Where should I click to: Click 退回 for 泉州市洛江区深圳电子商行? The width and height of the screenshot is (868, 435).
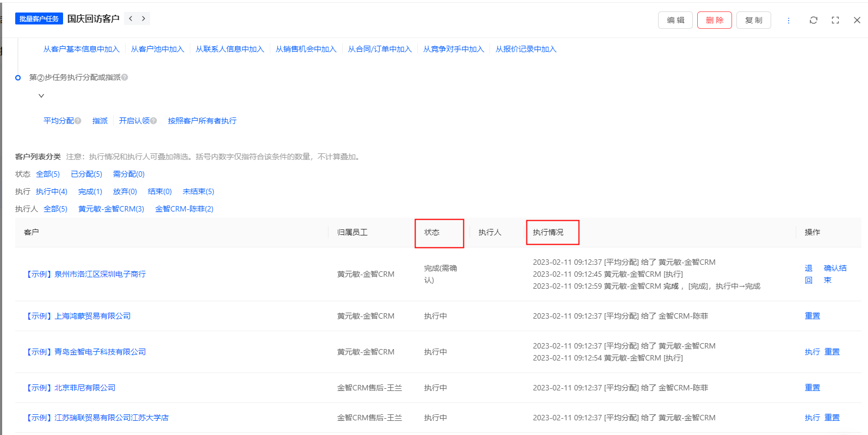tap(809, 274)
